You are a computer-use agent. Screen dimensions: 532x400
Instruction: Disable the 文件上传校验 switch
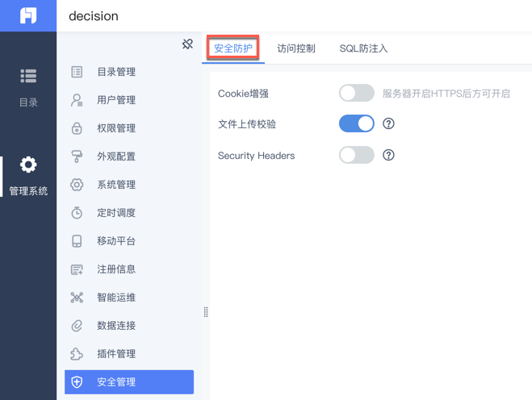pos(356,123)
